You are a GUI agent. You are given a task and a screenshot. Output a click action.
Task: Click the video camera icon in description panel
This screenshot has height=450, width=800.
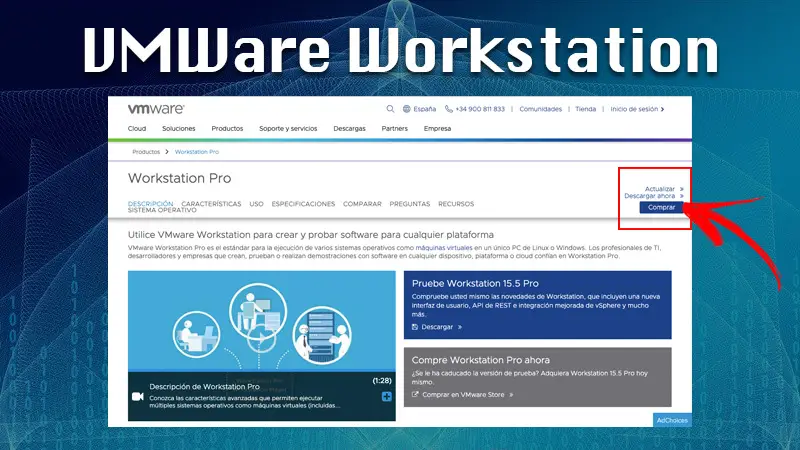[138, 396]
